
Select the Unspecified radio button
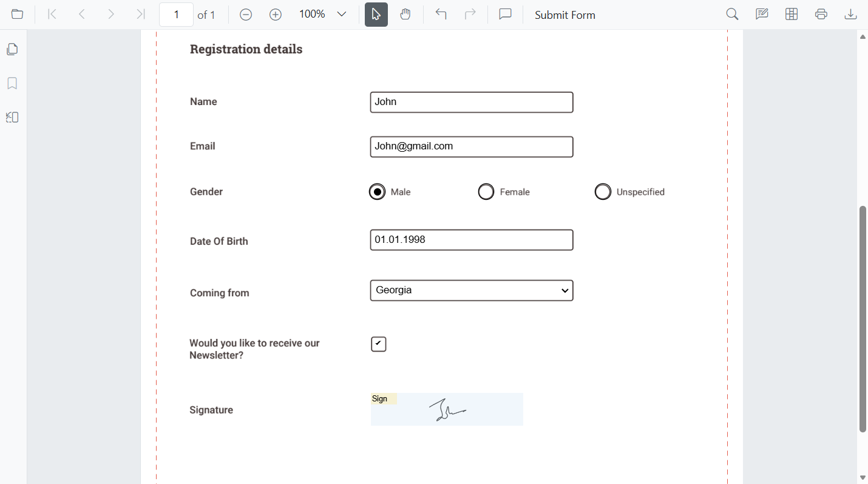click(x=603, y=192)
